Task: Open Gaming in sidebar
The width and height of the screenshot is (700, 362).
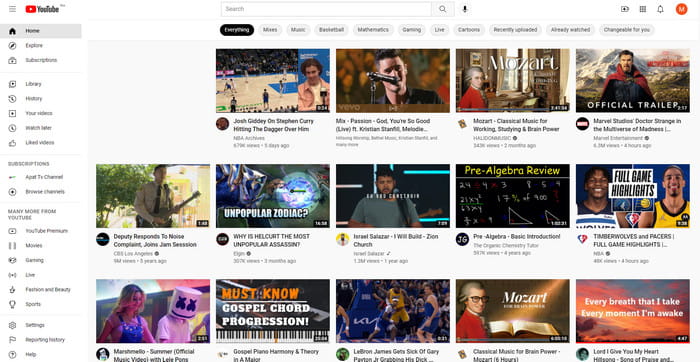Action: 41,260
